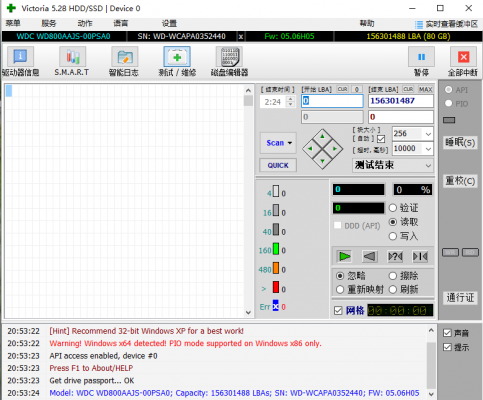Screen dimensions: 483x400
Task: Open the 设置 menu
Action: (x=169, y=23)
